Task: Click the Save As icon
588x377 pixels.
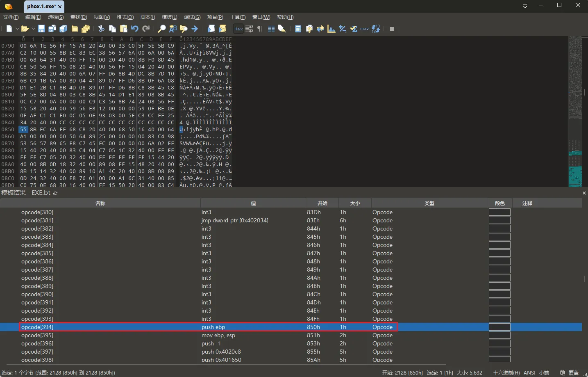Action: (52, 29)
